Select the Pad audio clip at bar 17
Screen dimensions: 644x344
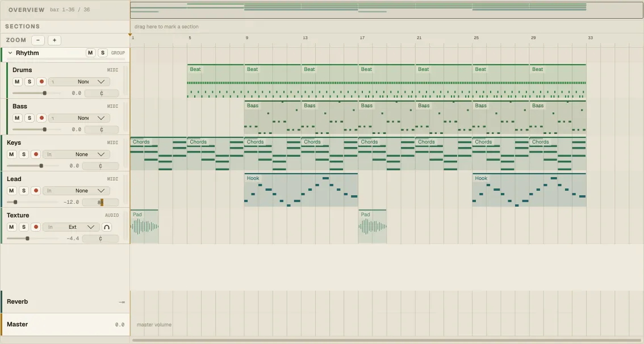[373, 226]
